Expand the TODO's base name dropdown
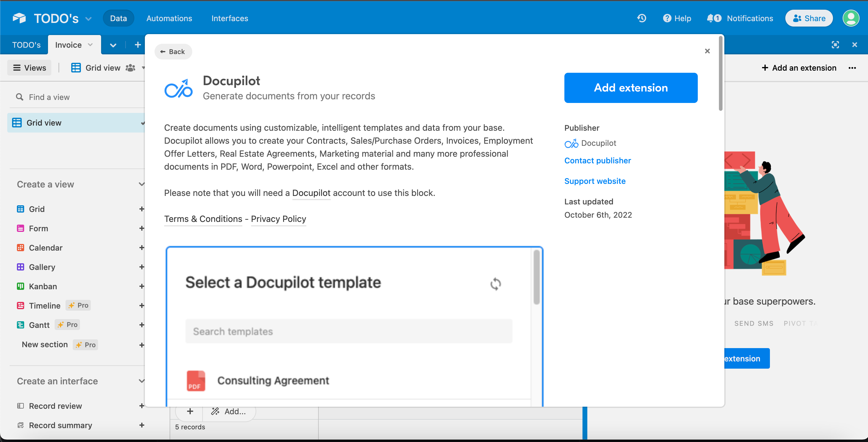Screen dimensions: 868x442 [88, 18]
